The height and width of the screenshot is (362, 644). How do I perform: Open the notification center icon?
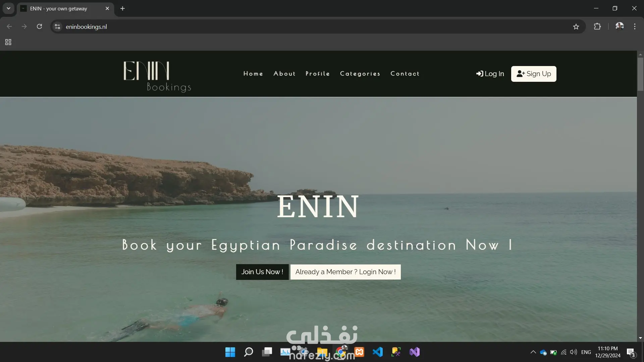pyautogui.click(x=631, y=352)
